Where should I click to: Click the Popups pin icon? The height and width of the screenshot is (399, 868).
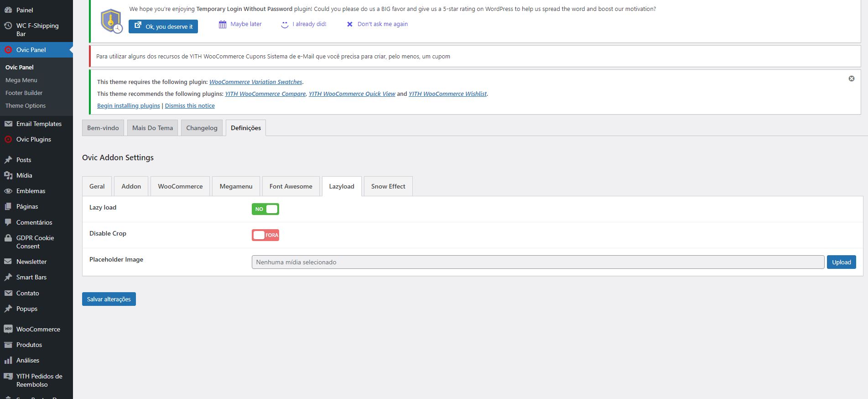coord(8,309)
